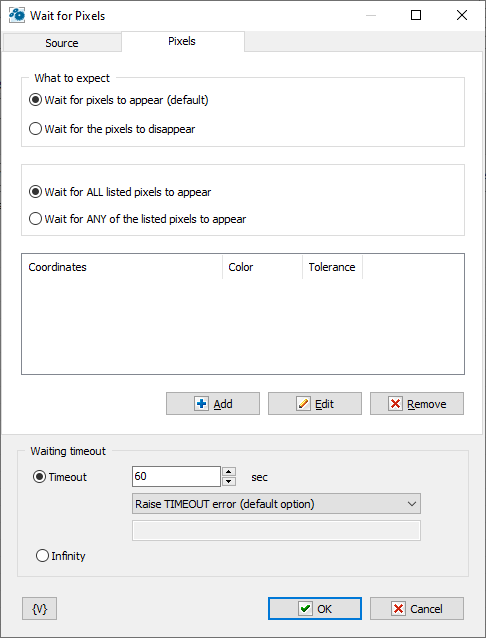Increase timeout with the up spinner arrow
486x638 pixels.
click(x=229, y=472)
